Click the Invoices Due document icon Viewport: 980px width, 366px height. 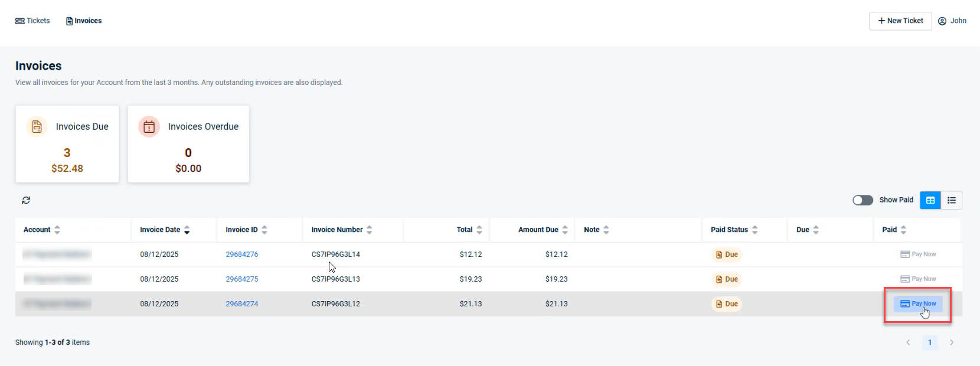(37, 126)
